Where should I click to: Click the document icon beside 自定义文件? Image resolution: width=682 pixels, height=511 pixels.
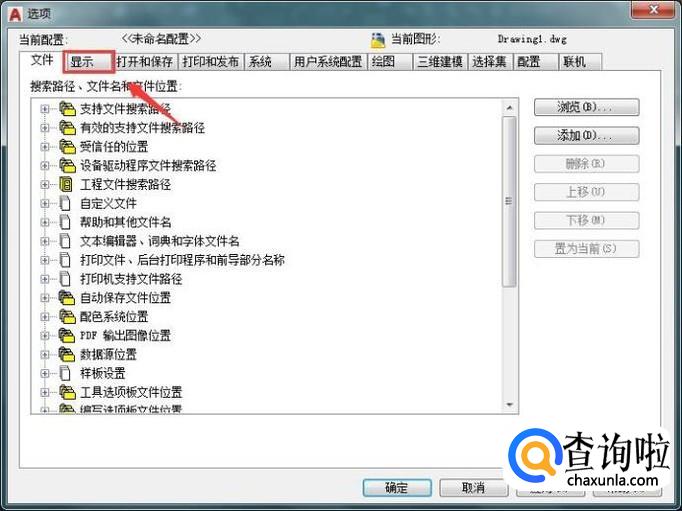click(65, 203)
